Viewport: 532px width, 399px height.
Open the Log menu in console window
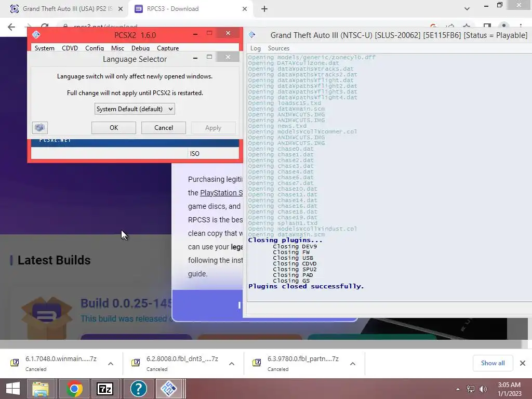(256, 48)
